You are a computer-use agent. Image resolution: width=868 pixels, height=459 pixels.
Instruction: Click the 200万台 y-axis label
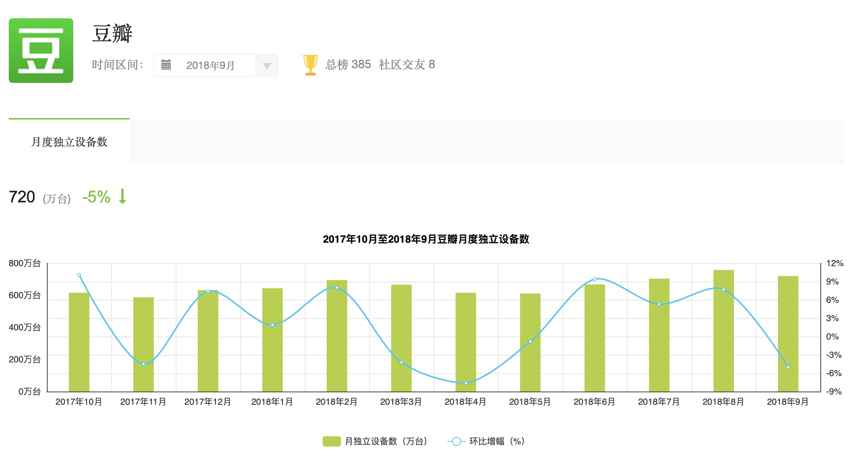click(x=25, y=359)
